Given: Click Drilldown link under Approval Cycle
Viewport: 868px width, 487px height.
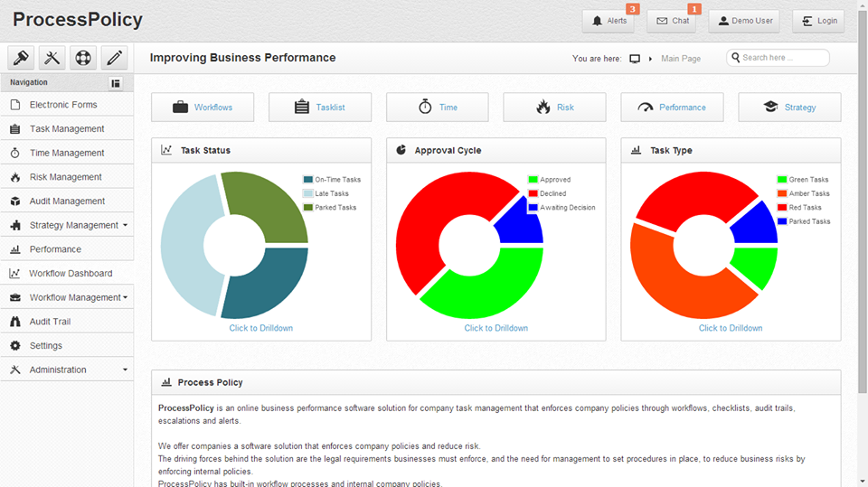Looking at the screenshot, I should click(496, 328).
